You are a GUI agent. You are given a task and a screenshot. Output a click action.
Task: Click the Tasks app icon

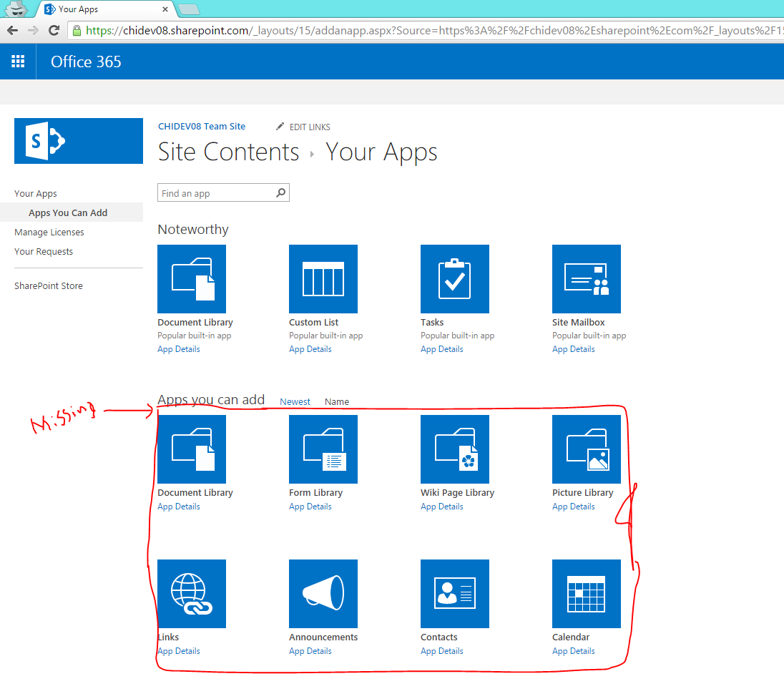454,279
